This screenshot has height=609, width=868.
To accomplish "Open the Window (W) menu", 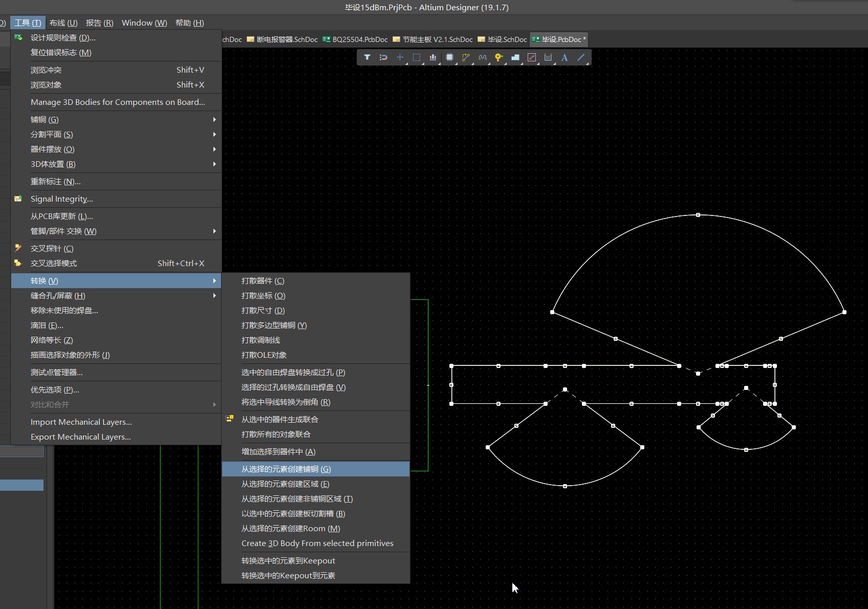I will tap(144, 23).
